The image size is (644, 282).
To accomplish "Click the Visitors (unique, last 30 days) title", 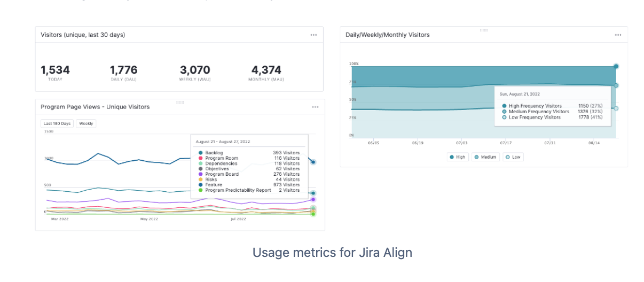I will pyautogui.click(x=83, y=35).
